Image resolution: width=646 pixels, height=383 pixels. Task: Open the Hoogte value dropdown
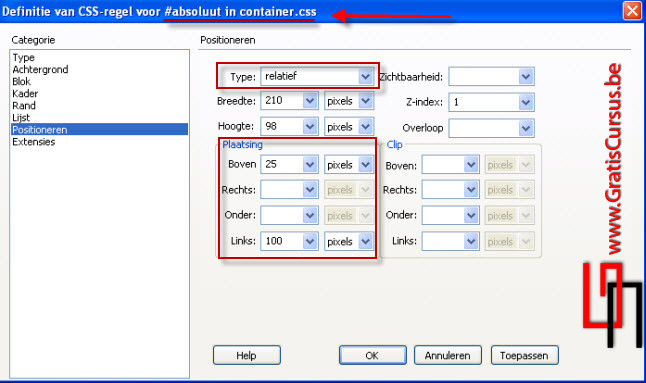point(310,126)
